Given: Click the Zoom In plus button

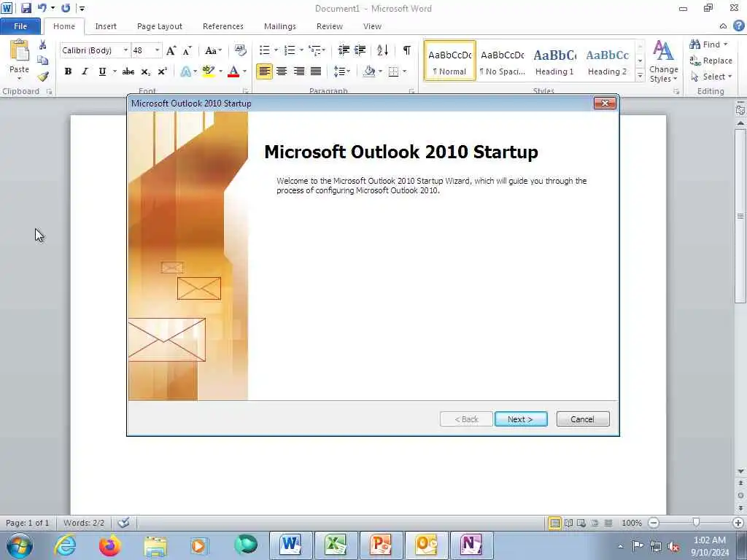Looking at the screenshot, I should click(x=738, y=523).
